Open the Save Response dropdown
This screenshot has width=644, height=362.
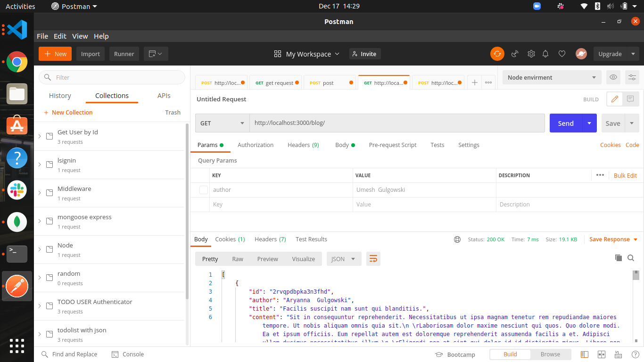point(613,239)
